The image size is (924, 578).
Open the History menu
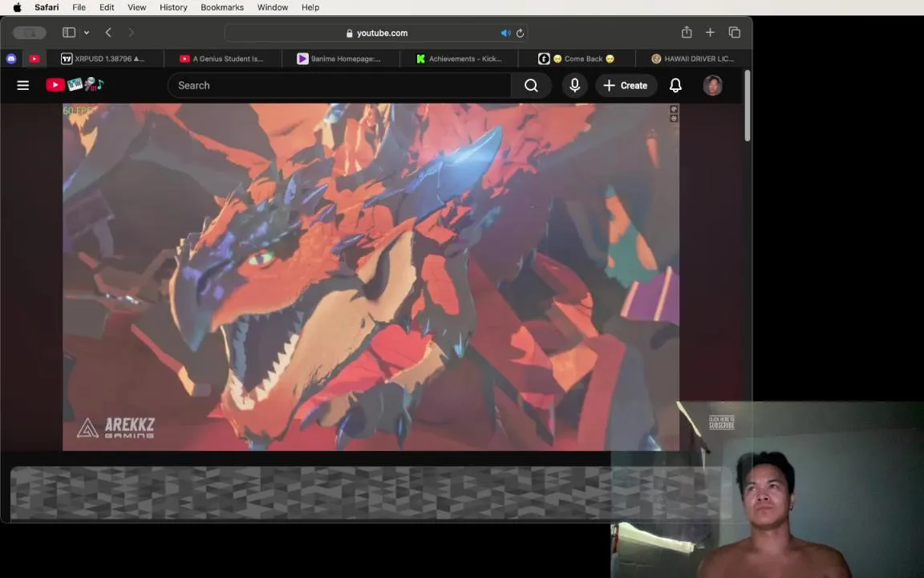(x=173, y=7)
